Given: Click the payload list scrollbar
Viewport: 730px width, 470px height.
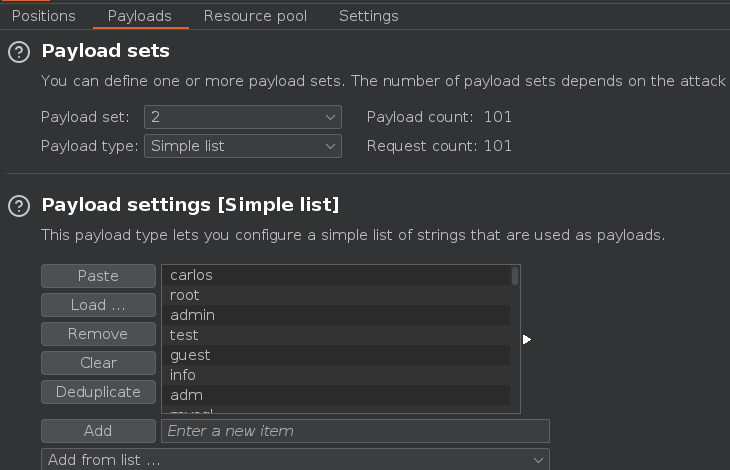Looking at the screenshot, I should tap(515, 277).
